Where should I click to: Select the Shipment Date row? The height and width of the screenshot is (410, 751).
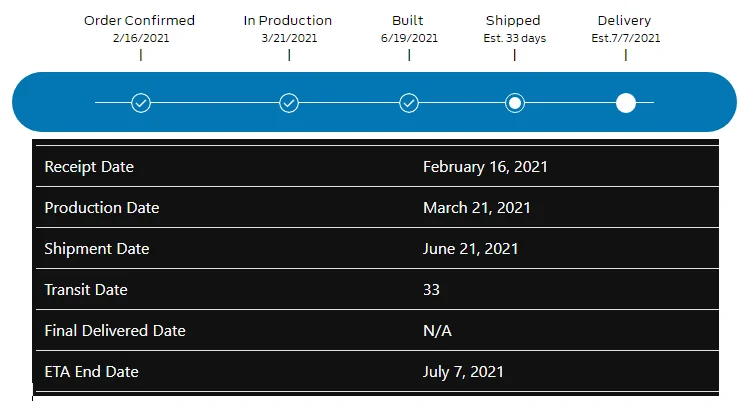376,249
